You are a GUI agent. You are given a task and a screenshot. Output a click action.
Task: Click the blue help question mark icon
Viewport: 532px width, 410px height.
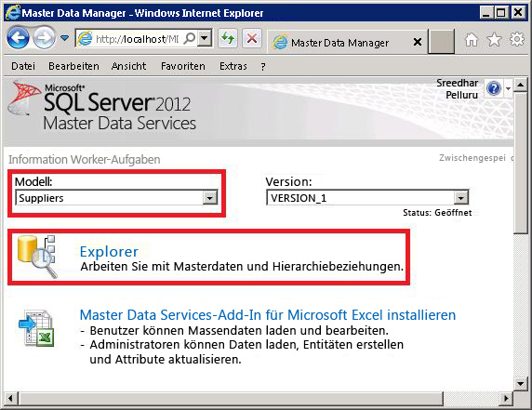pos(494,89)
